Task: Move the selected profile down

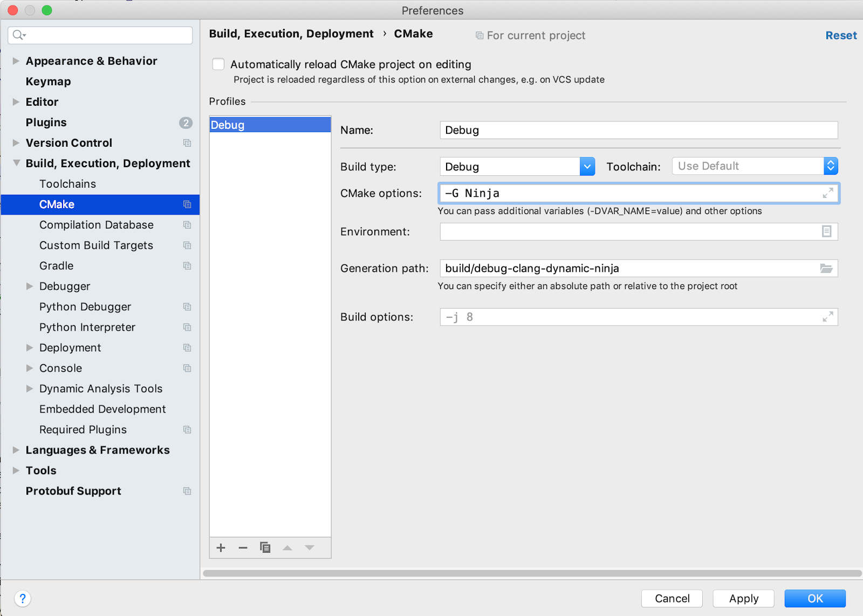Action: coord(310,547)
